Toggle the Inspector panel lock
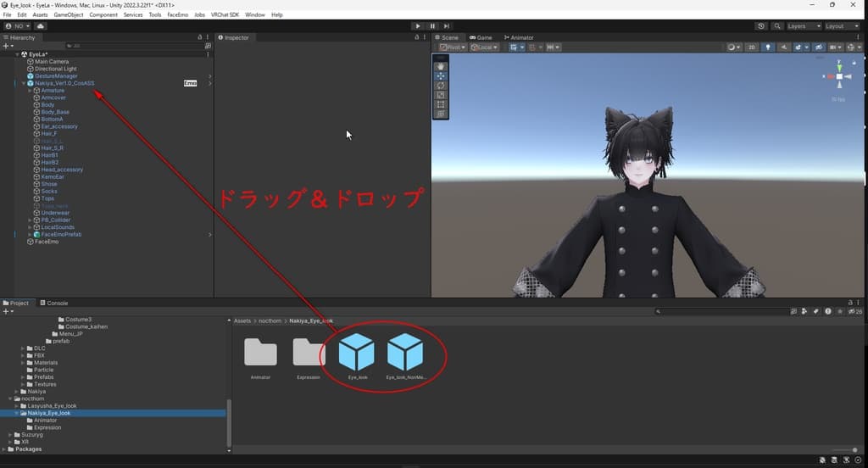The height and width of the screenshot is (468, 868). pyautogui.click(x=417, y=37)
